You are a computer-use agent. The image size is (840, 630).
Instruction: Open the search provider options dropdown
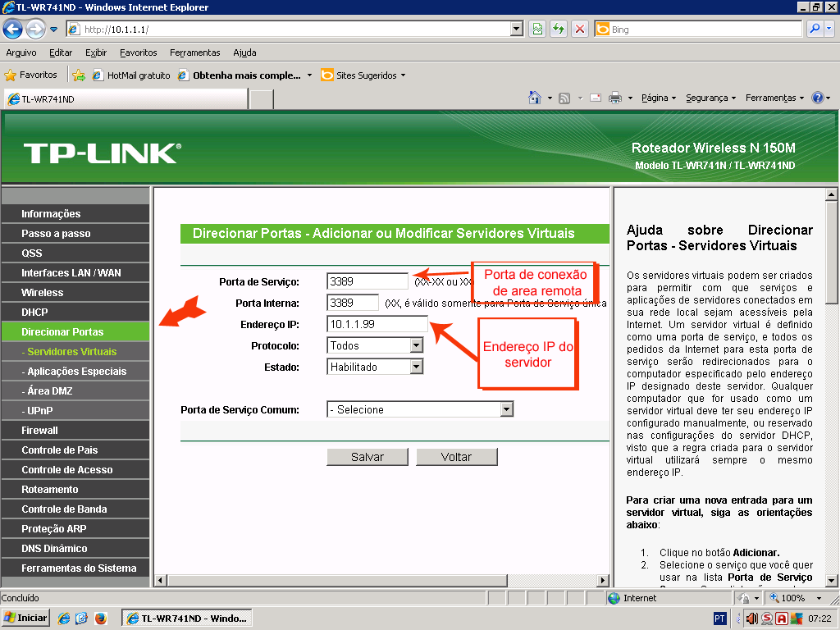point(829,29)
